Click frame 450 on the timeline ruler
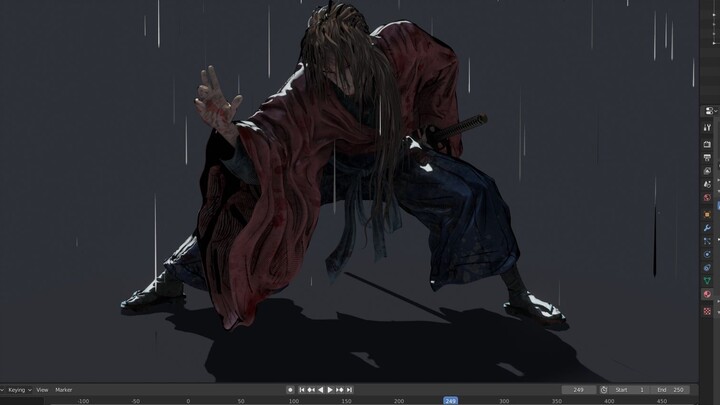720x405 pixels. click(x=662, y=401)
